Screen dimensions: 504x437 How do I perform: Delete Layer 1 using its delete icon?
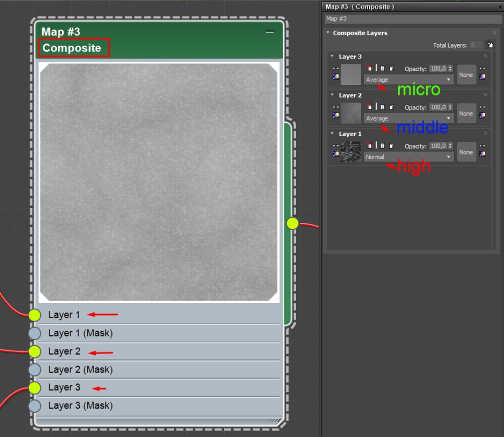tap(369, 145)
